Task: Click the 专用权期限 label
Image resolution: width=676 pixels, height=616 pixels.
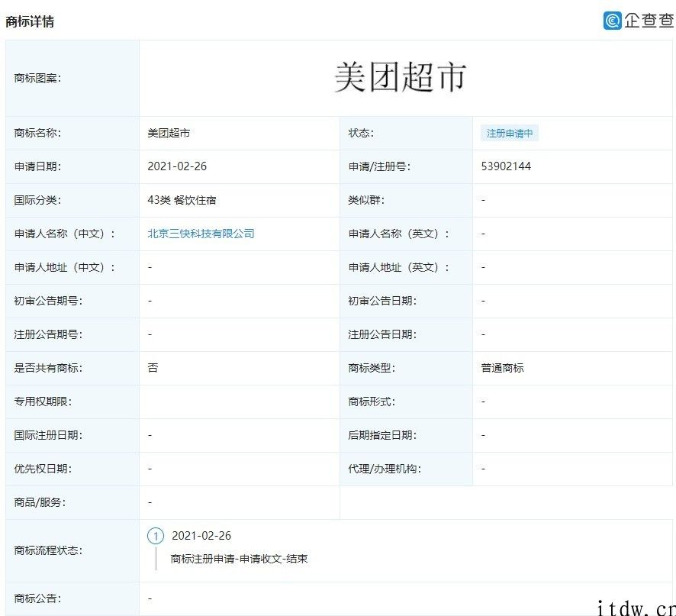Action: 43,402
